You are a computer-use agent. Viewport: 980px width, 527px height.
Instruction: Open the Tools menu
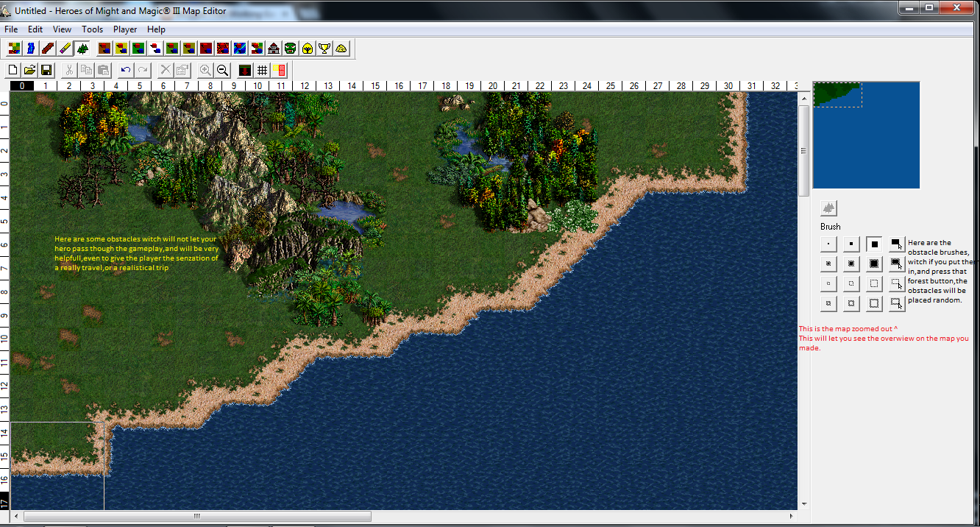click(x=93, y=29)
